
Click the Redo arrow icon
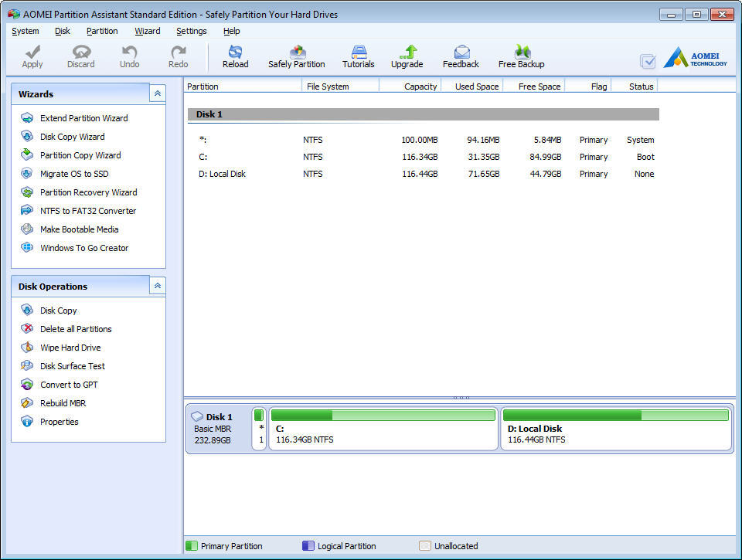point(179,52)
